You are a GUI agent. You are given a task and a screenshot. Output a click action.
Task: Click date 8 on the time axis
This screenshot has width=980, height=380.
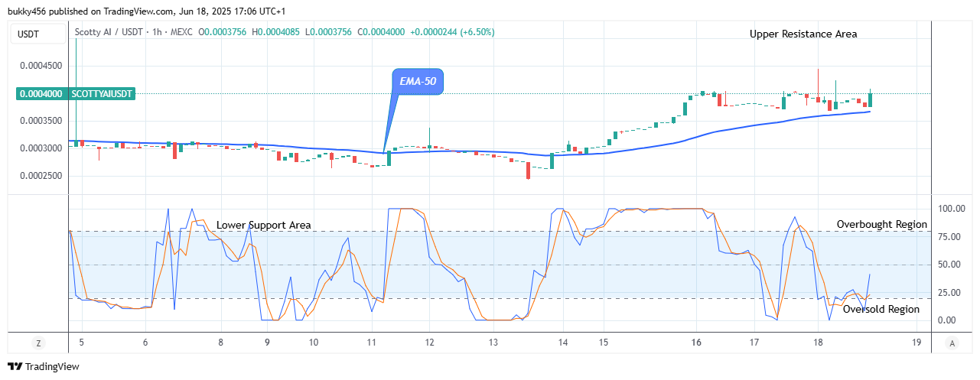point(220,343)
